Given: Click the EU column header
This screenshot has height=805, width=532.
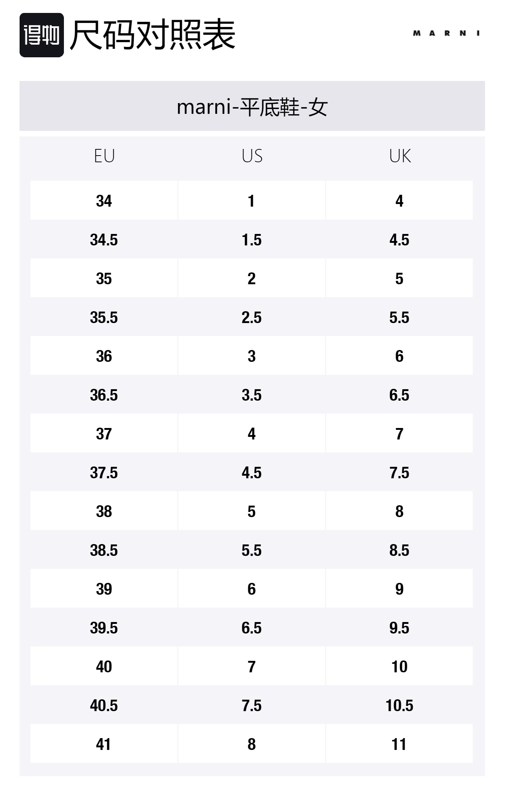Looking at the screenshot, I should coord(104,156).
